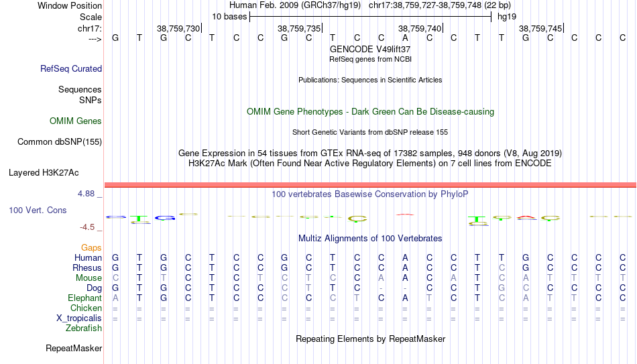This screenshot has width=637, height=364.
Task: Click the GTEx Gene Expression track title
Action: [370, 153]
